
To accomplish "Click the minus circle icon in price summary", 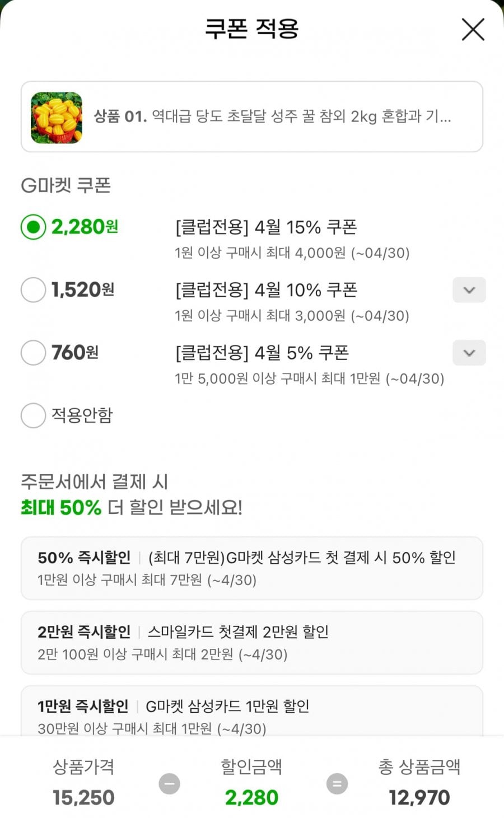I will [169, 783].
